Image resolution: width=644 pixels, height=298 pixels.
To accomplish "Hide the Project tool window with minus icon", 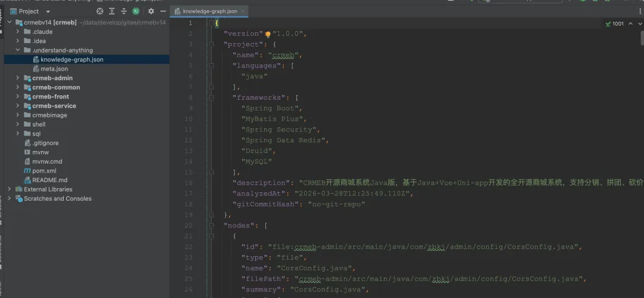I will pyautogui.click(x=163, y=11).
